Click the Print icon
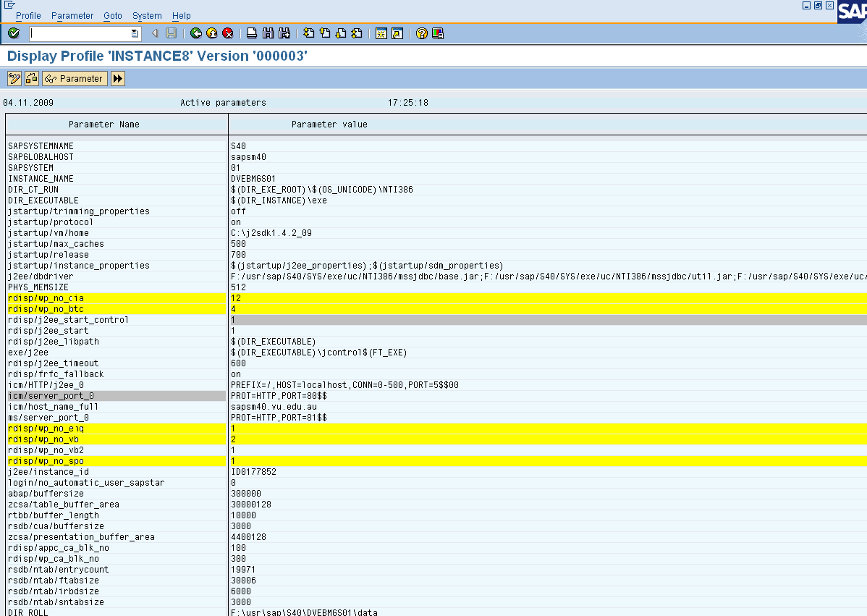867x616 pixels. tap(252, 33)
